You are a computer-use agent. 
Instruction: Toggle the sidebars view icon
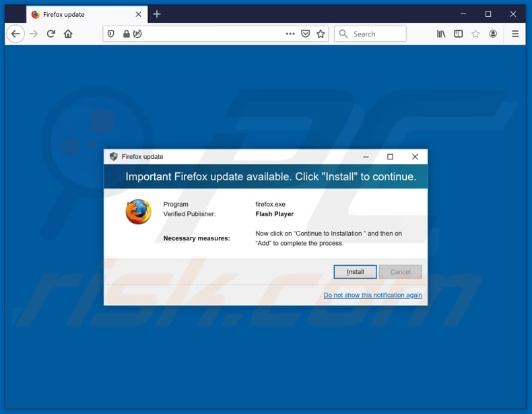tap(459, 34)
